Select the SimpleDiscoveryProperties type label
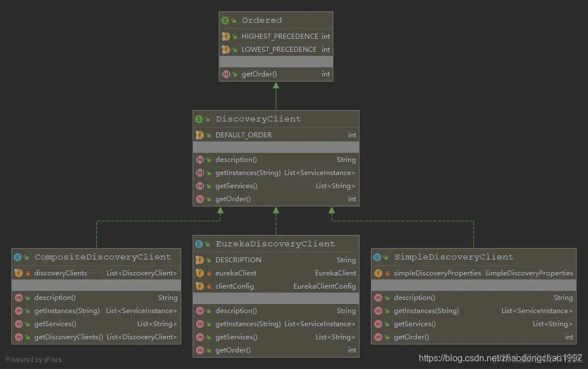 click(x=529, y=273)
